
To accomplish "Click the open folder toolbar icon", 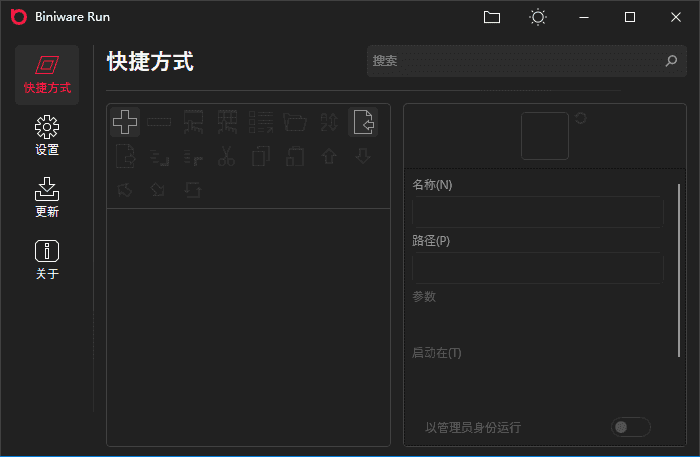I will click(295, 122).
